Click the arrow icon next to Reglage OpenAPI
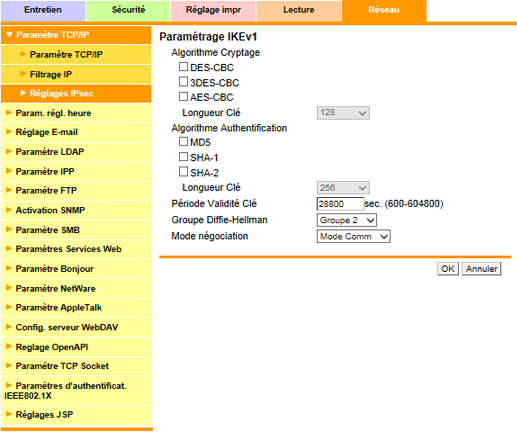Image resolution: width=517 pixels, height=445 pixels. tap(9, 347)
